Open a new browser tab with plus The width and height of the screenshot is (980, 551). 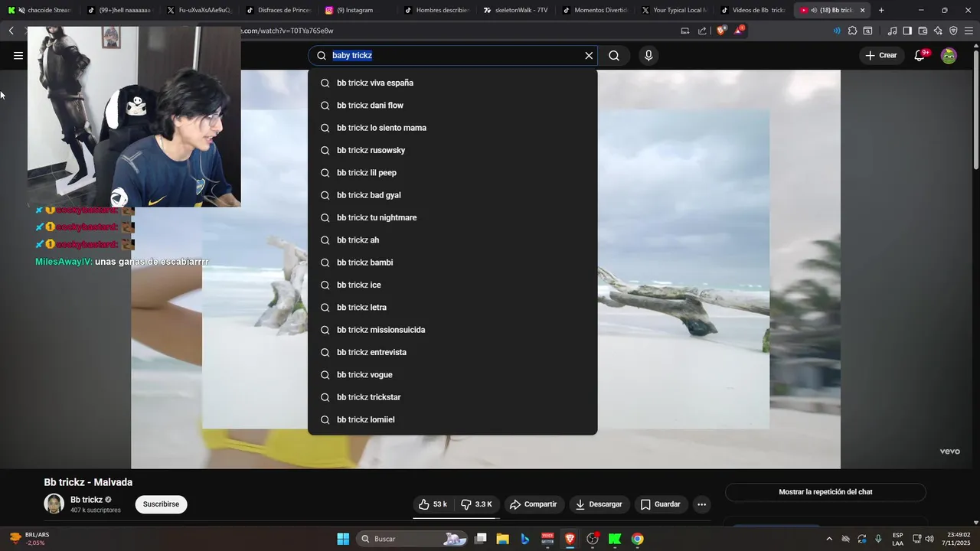(x=881, y=10)
